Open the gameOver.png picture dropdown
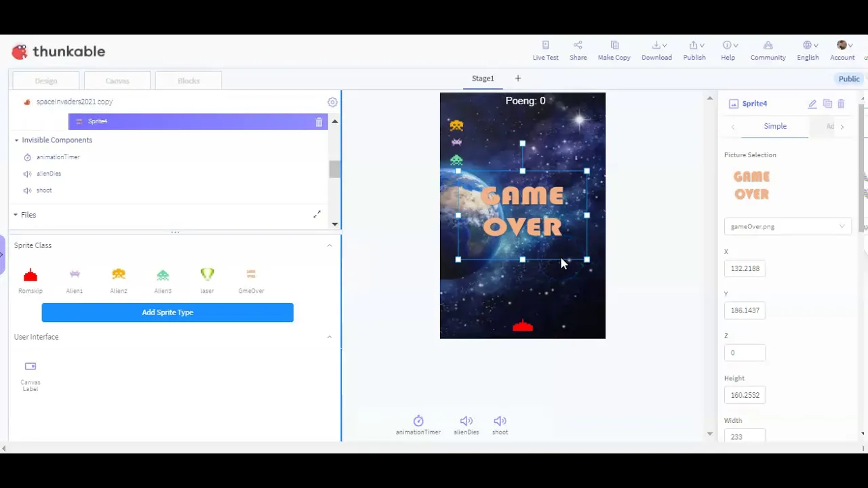 [x=787, y=226]
